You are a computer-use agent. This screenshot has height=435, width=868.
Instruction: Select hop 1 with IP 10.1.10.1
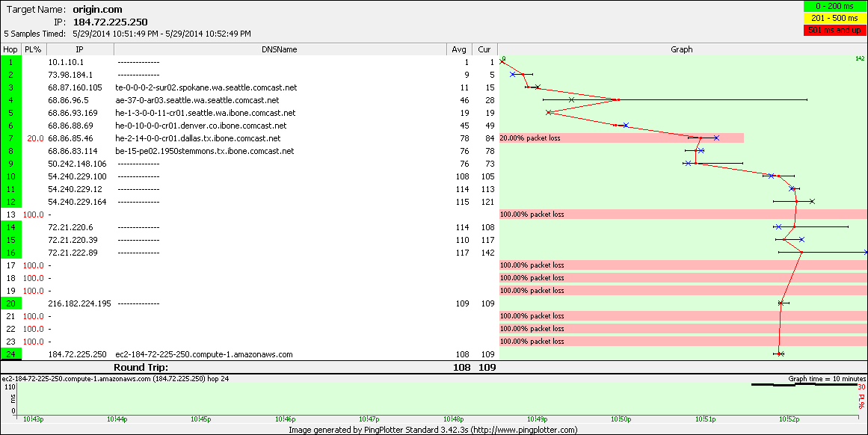[x=66, y=62]
